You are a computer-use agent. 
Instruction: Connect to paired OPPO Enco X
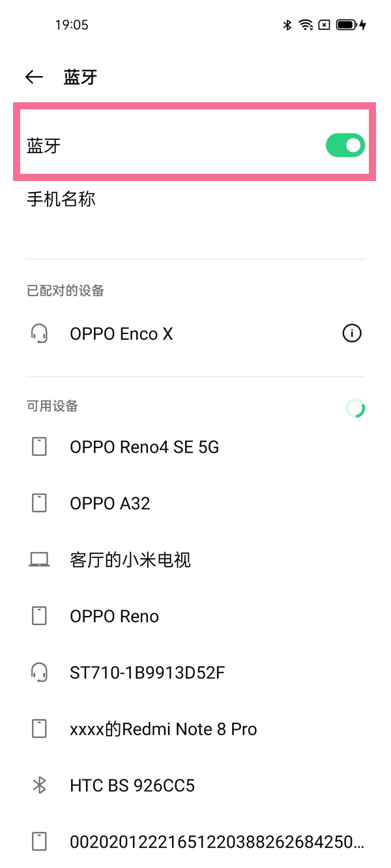pos(121,334)
